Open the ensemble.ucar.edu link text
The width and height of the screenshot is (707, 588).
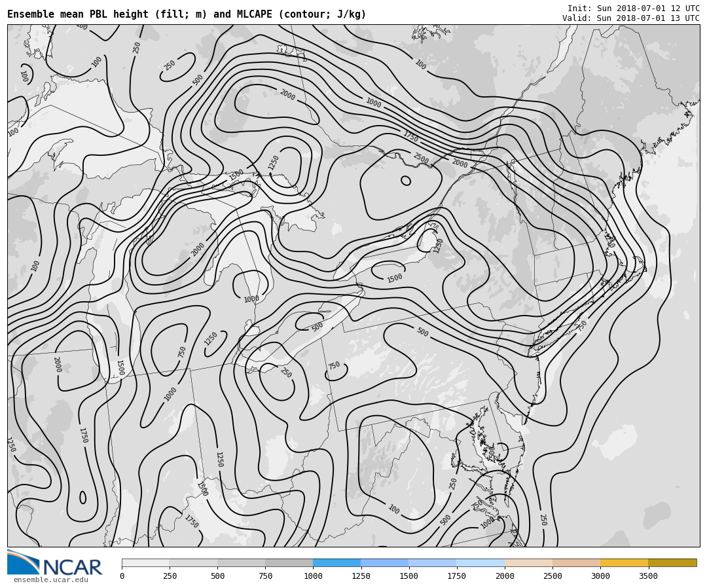coord(51,580)
